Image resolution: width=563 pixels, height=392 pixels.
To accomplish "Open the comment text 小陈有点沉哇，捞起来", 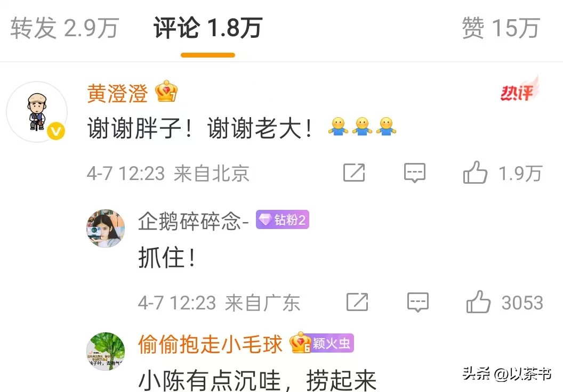I will click(x=257, y=380).
